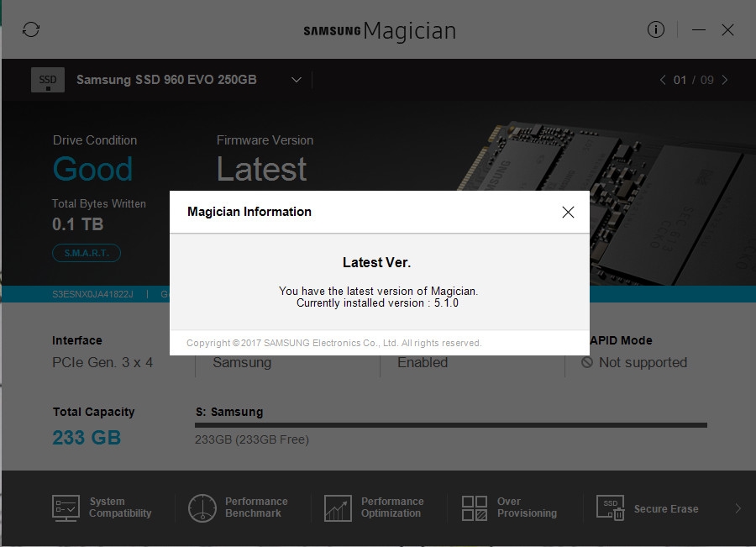Click the 'Not supported' RAPID Mode status
Image resolution: width=756 pixels, height=547 pixels.
[643, 362]
